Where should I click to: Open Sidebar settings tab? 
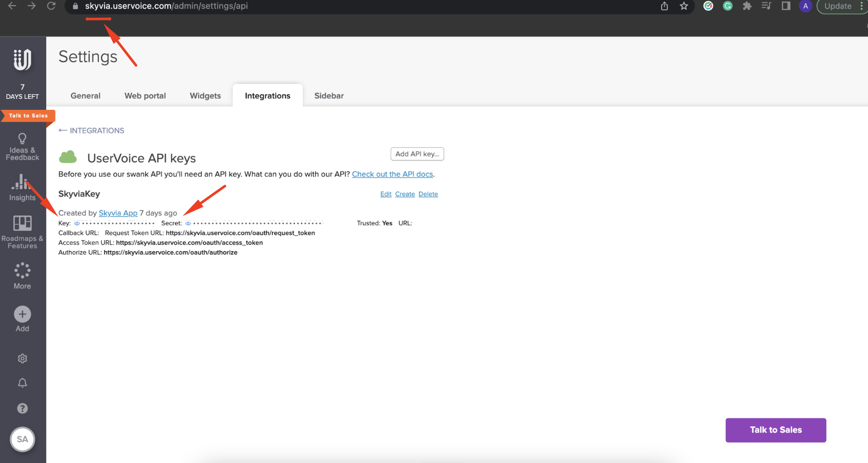(329, 95)
